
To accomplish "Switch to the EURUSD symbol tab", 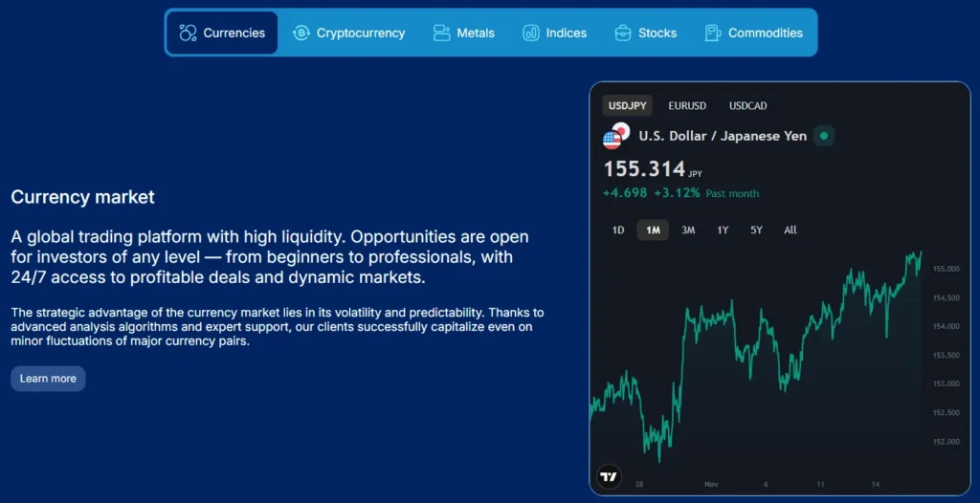I will tap(687, 106).
